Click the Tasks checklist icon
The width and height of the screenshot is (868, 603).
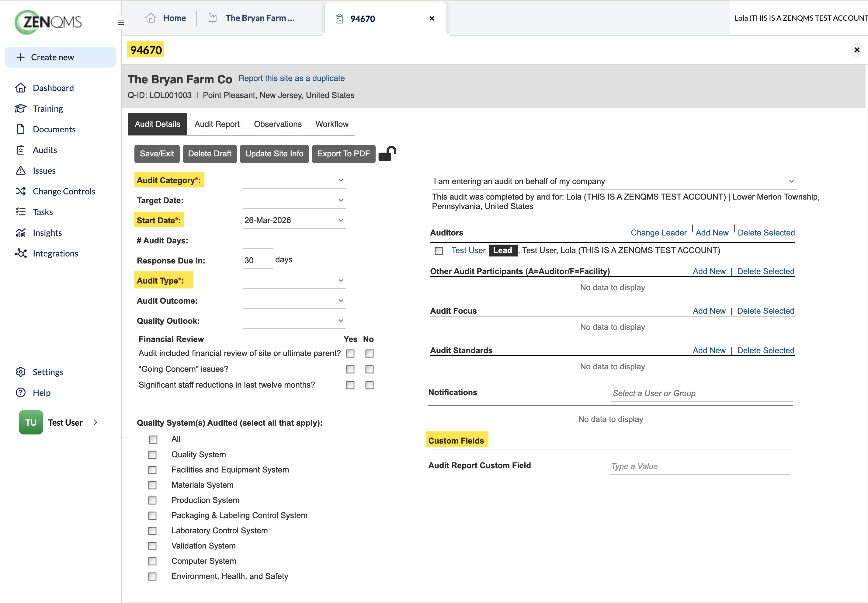tap(21, 212)
